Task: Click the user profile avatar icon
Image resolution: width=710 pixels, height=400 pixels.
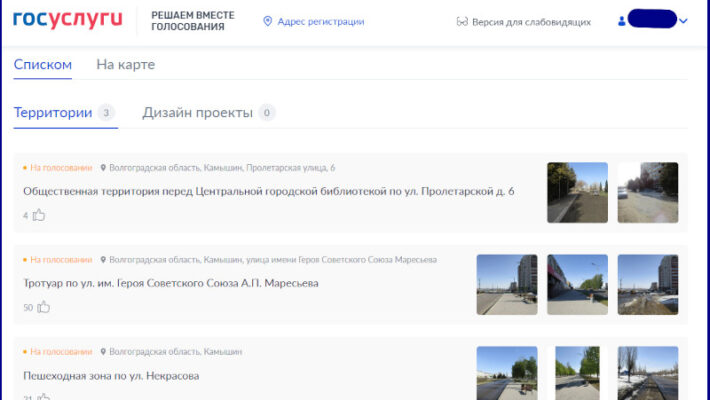Action: (622, 21)
